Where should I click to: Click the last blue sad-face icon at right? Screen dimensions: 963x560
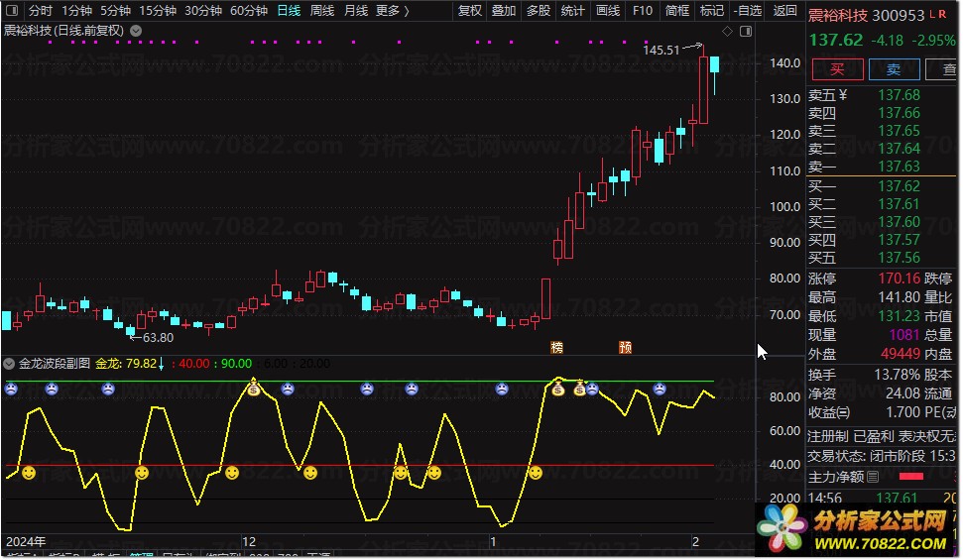coord(659,389)
